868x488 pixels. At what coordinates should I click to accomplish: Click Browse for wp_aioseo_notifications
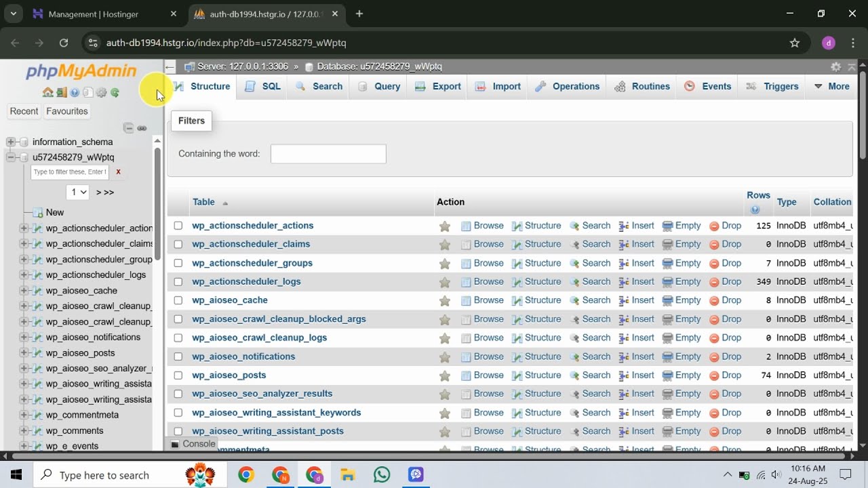pyautogui.click(x=482, y=357)
